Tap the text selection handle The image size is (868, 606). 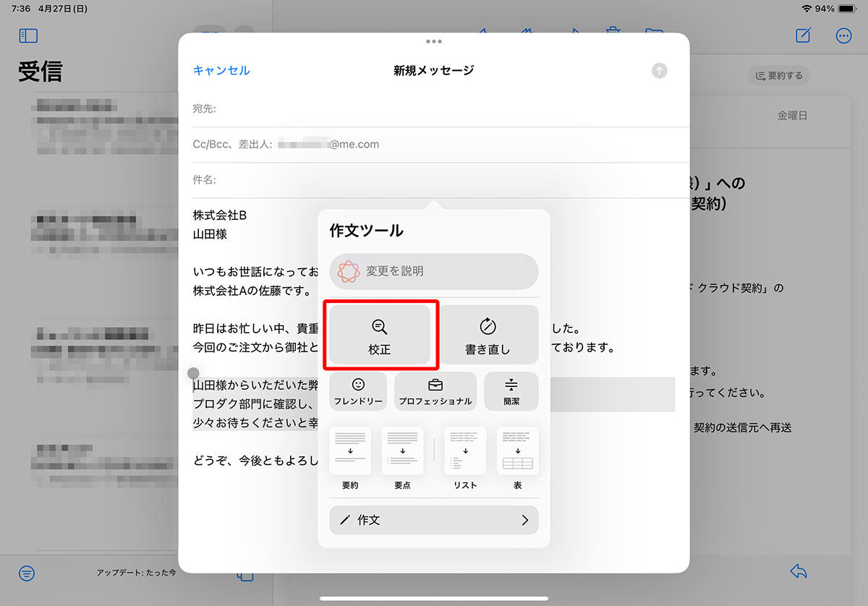193,373
